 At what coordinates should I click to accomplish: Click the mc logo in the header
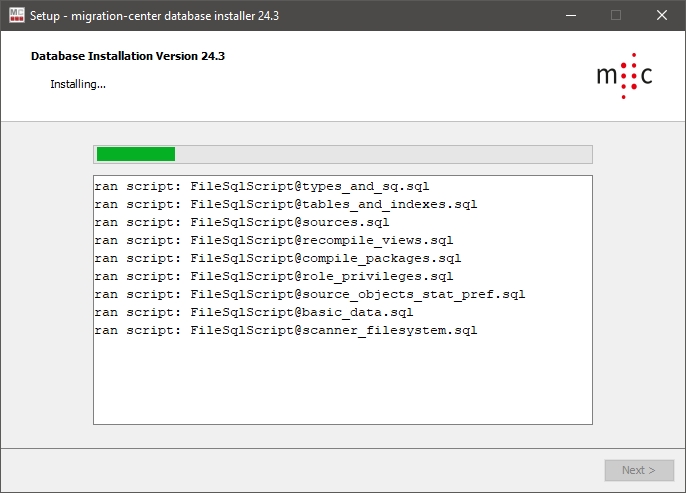[x=624, y=76]
